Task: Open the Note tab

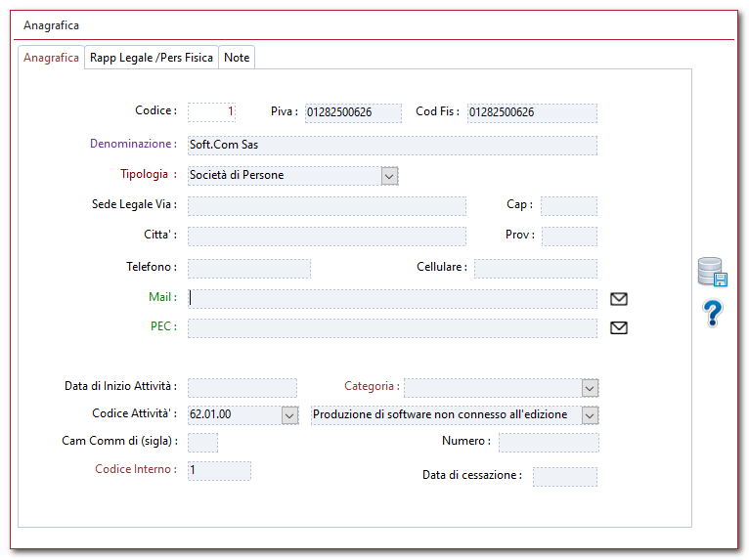Action: tap(237, 58)
